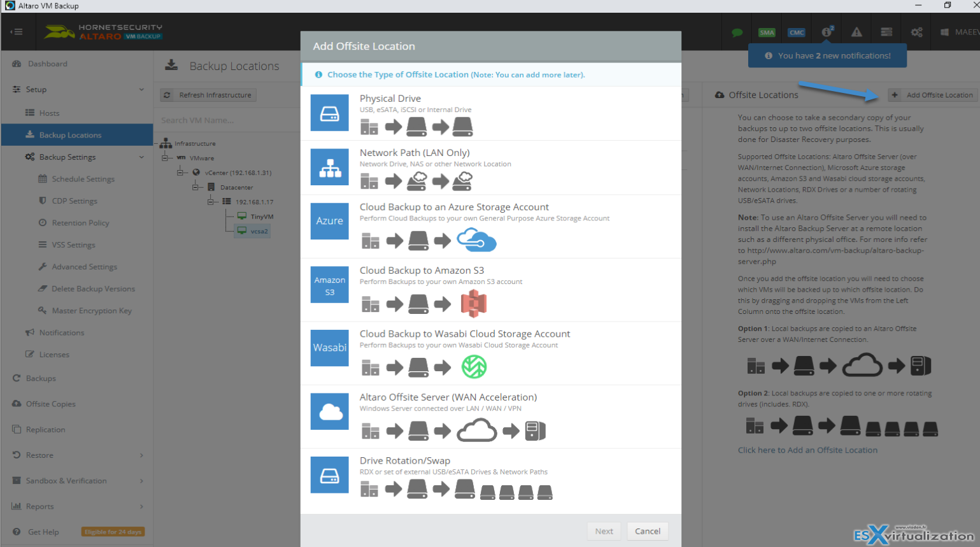Restore down the Altaro VM Backup window
This screenshot has height=547, width=980.
click(x=948, y=5)
